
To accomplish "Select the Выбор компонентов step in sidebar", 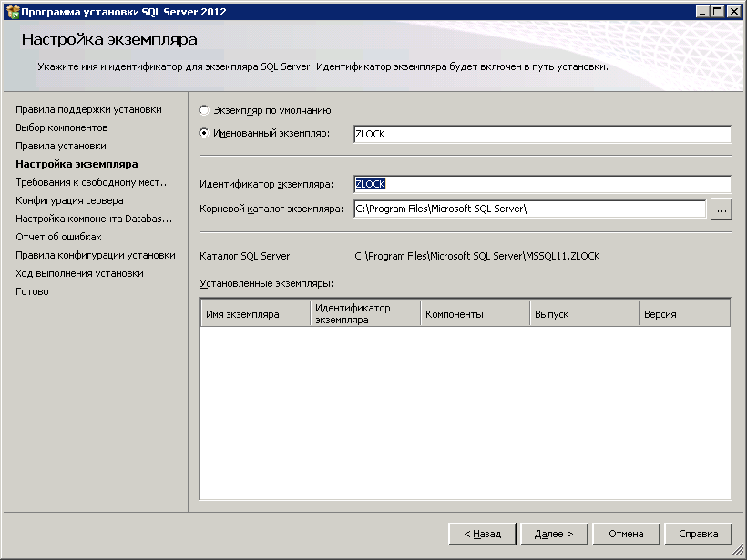I will [x=62, y=127].
